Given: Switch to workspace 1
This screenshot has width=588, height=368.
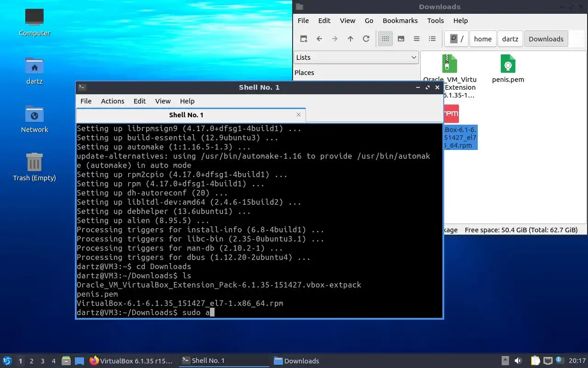Looking at the screenshot, I should [x=20, y=361].
